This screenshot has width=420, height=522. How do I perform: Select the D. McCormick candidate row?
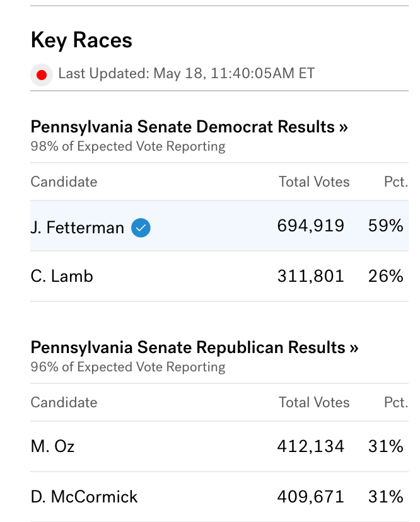(x=219, y=497)
